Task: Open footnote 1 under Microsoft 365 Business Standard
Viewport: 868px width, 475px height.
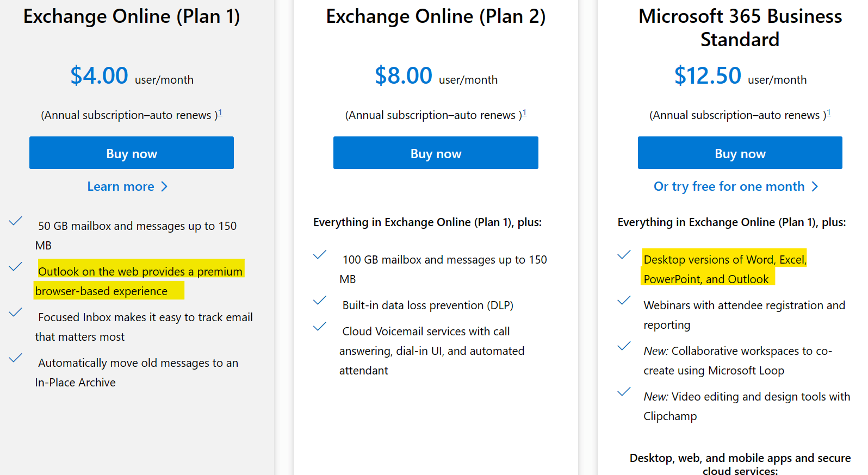Action: 829,111
